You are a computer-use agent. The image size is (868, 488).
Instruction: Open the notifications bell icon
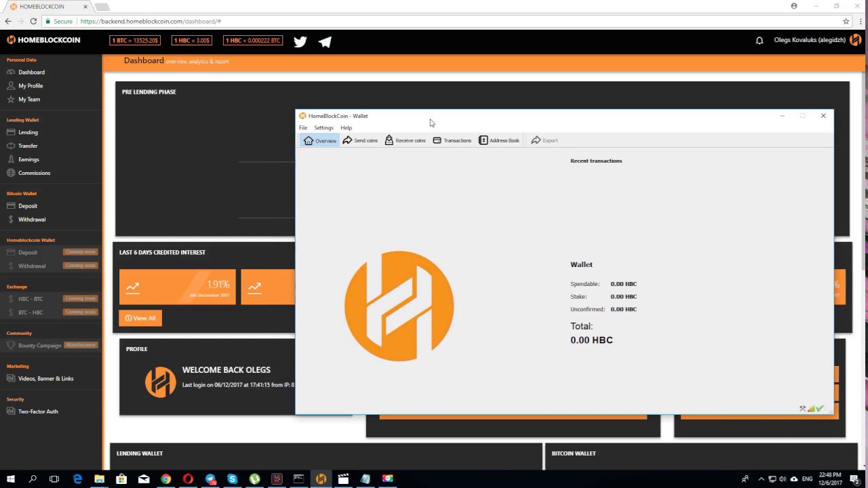(759, 41)
